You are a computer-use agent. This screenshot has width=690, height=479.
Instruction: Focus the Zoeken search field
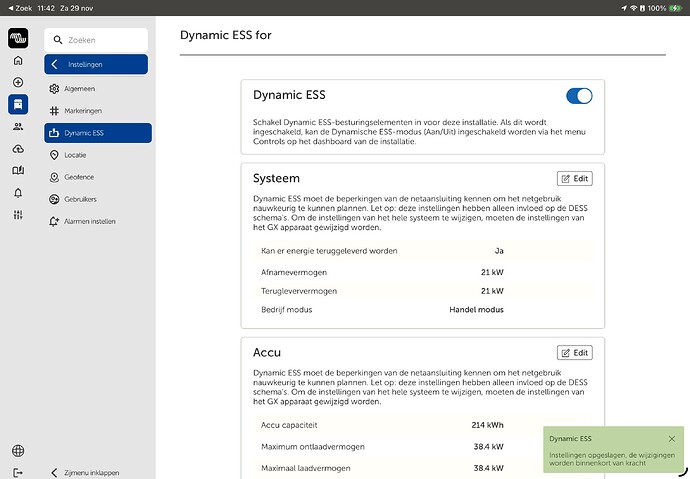[x=96, y=40]
